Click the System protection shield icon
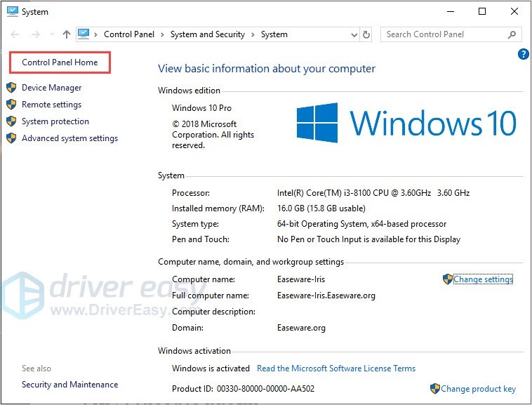532x405 pixels. tap(11, 121)
